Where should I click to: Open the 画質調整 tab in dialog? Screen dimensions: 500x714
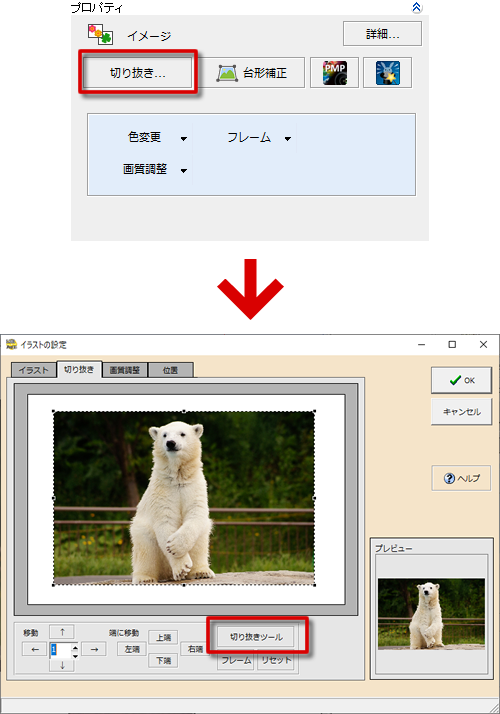[x=125, y=370]
